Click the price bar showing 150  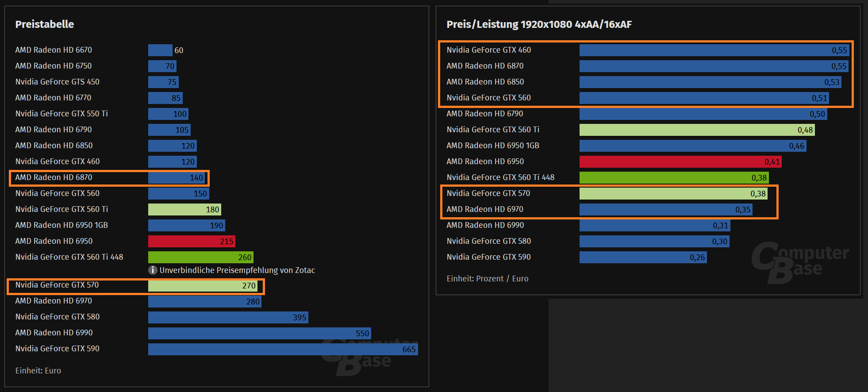(179, 193)
